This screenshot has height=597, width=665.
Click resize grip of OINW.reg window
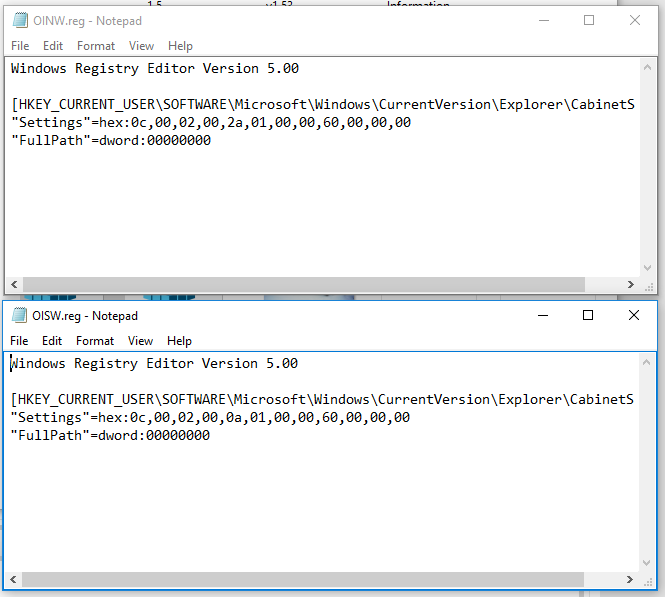pos(648,287)
